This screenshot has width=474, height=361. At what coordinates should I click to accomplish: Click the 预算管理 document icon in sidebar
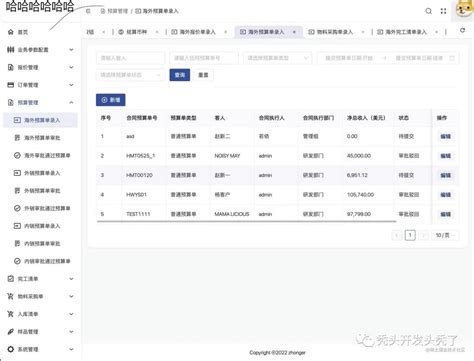point(11,102)
